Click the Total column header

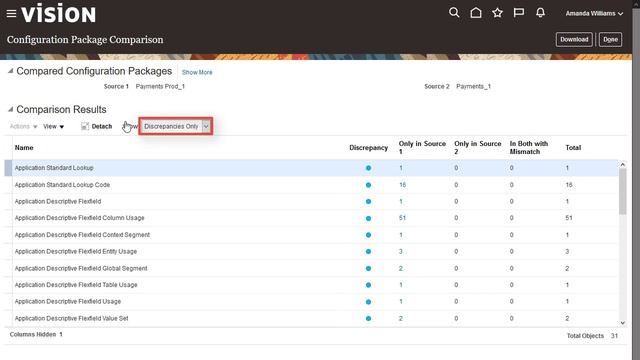[573, 148]
